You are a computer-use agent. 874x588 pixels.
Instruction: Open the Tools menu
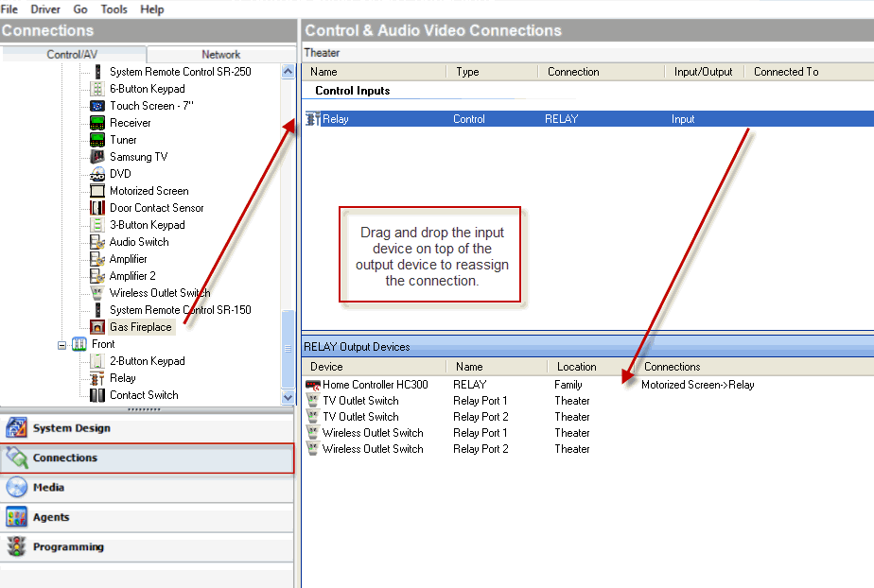click(x=114, y=9)
